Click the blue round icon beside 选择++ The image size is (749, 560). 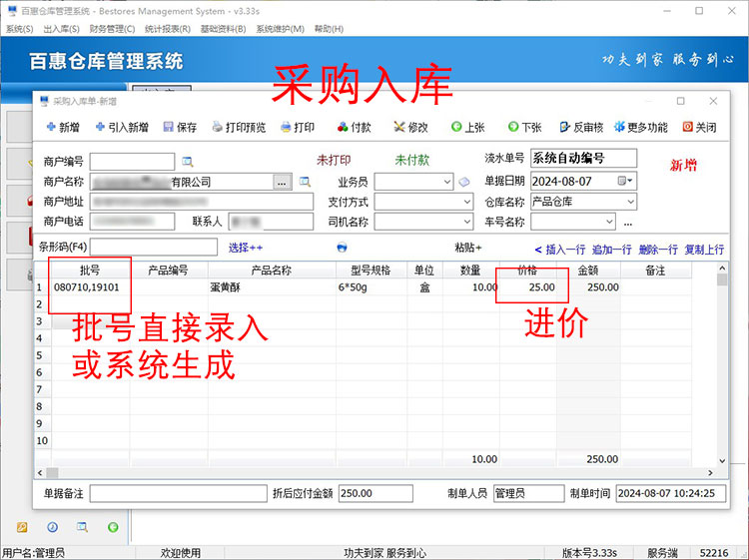tap(342, 248)
